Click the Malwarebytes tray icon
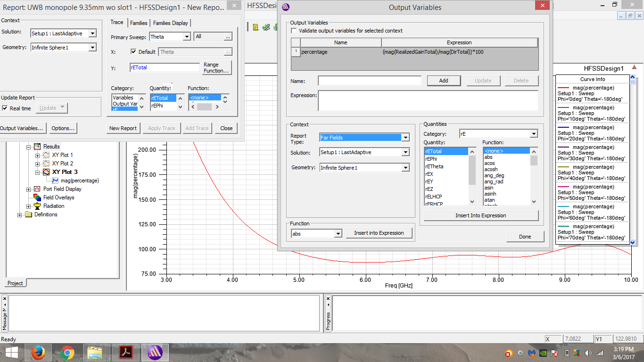 [x=531, y=353]
